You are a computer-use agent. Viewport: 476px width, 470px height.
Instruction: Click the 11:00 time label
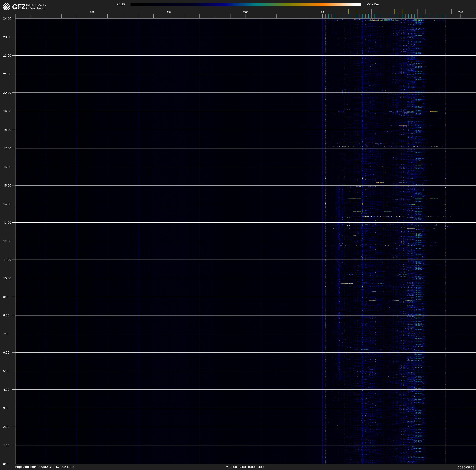(x=7, y=260)
